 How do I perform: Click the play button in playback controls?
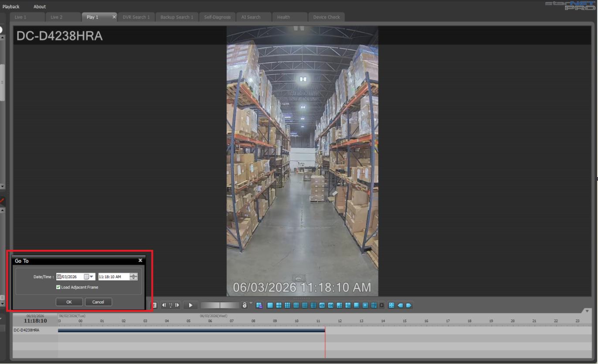(190, 305)
